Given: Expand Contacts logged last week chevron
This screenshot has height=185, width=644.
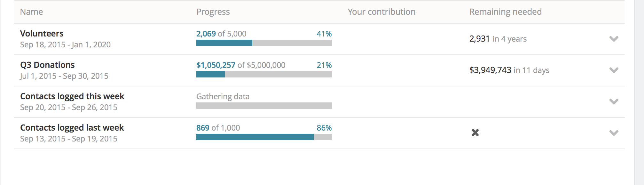Looking at the screenshot, I should [x=614, y=133].
